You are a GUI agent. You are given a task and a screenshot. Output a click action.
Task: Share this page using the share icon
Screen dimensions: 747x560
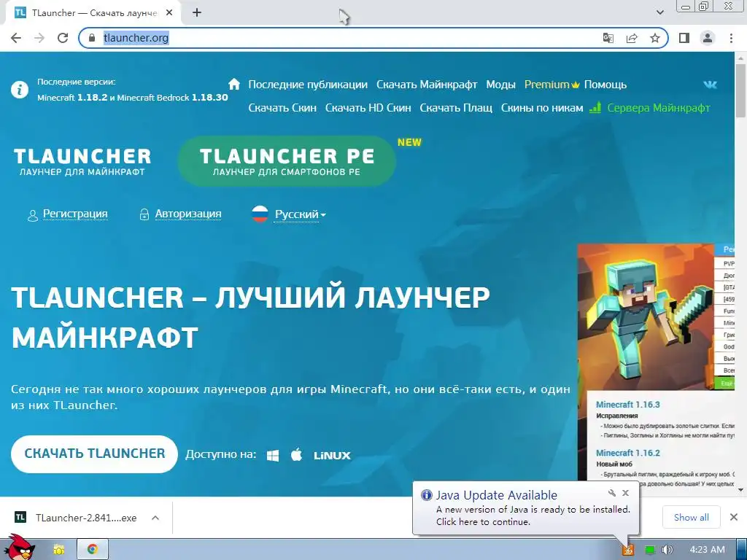[632, 38]
